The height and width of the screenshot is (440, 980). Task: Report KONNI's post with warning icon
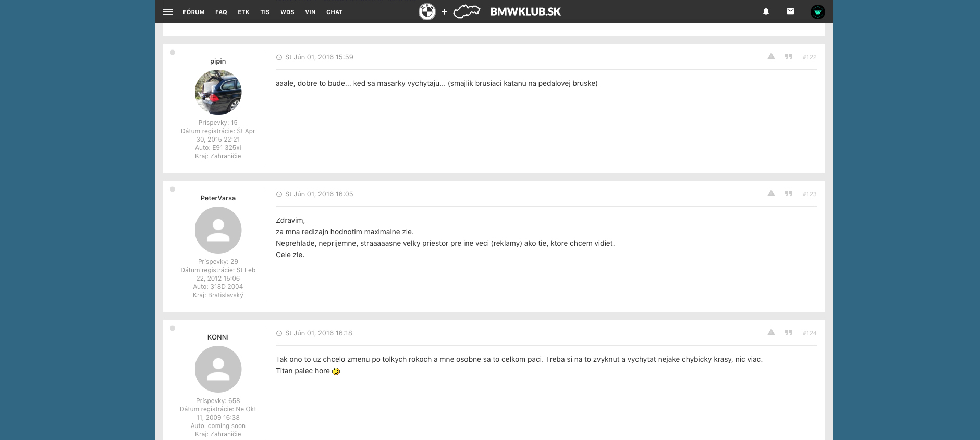point(771,333)
